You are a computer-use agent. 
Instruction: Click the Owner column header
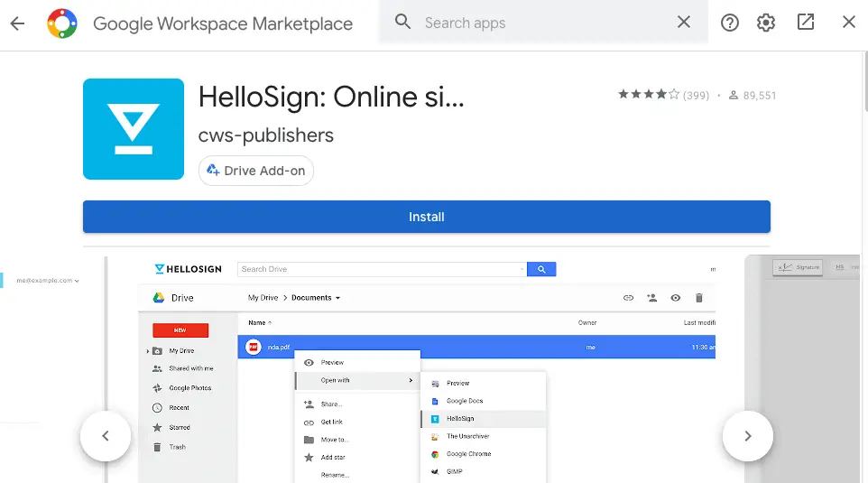pos(587,322)
